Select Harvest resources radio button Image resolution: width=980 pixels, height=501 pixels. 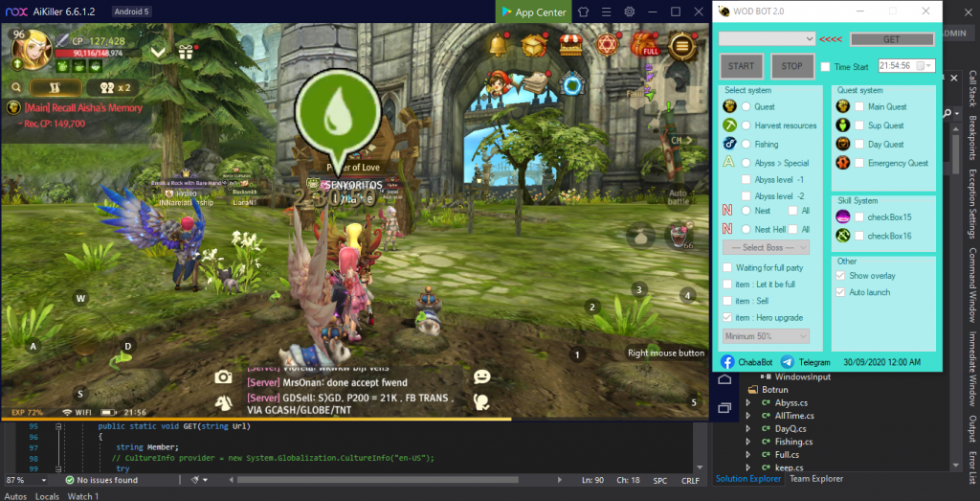coord(746,125)
